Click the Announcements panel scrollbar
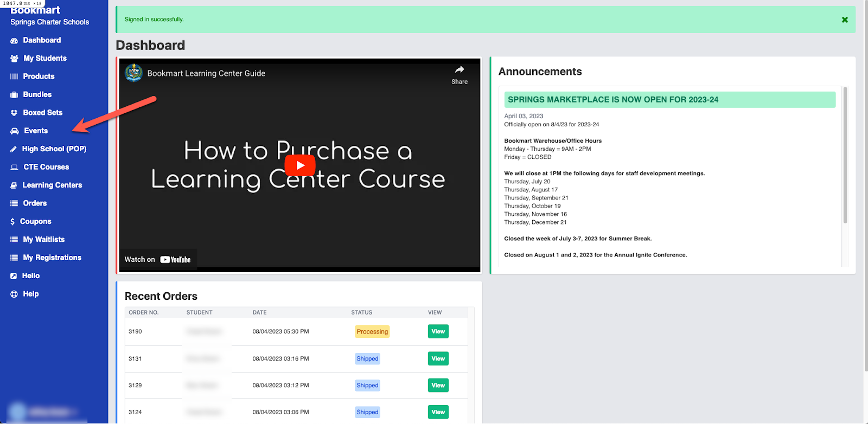Image resolution: width=868 pixels, height=424 pixels. pos(845,155)
